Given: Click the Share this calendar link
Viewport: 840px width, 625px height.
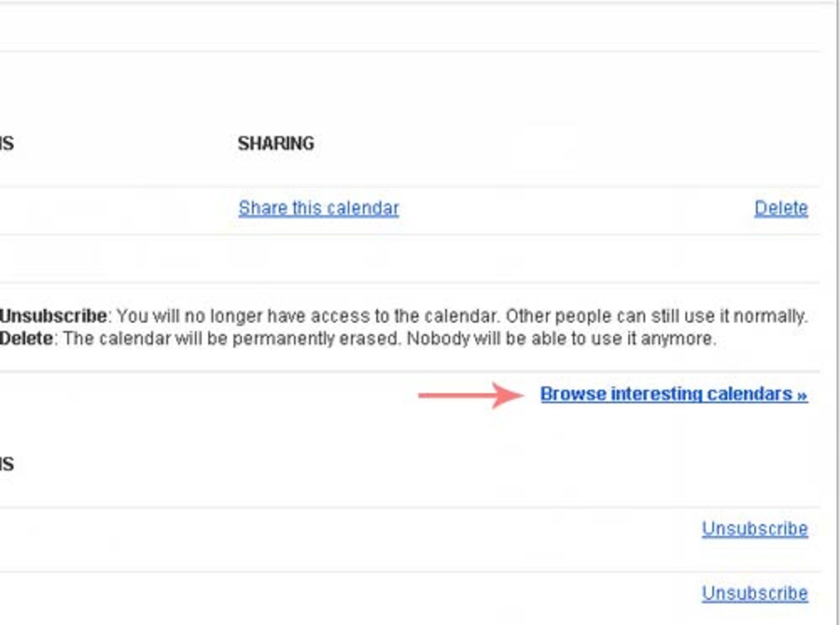Looking at the screenshot, I should pyautogui.click(x=318, y=208).
